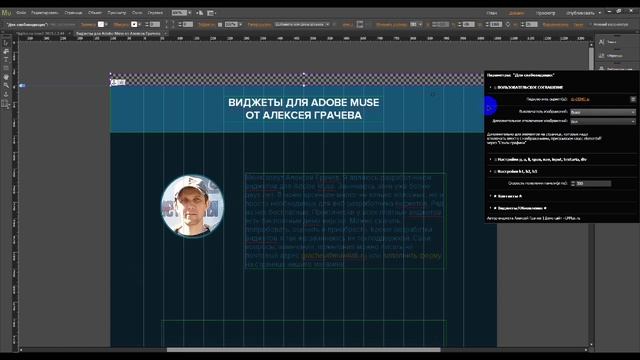Select the Text tool in left toolbar
The width and height of the screenshot is (640, 360).
coord(6,60)
